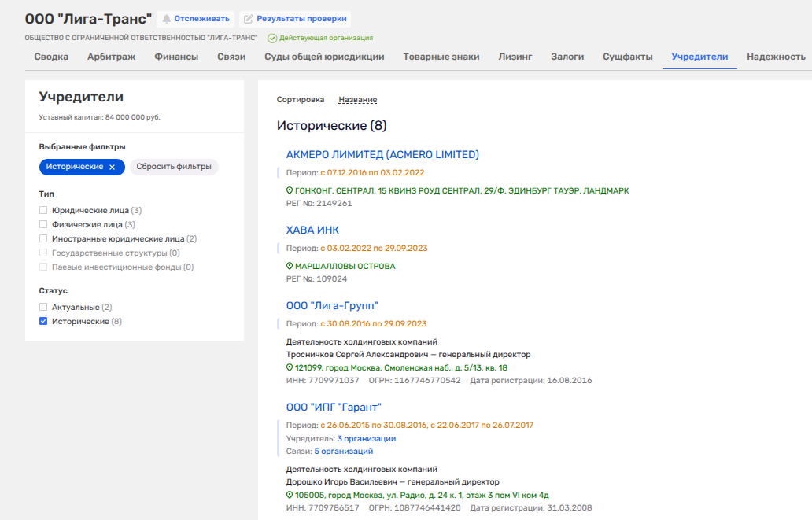Image resolution: width=812 pixels, height=520 pixels.
Task: Open the Арбитраж tab
Action: pos(112,57)
